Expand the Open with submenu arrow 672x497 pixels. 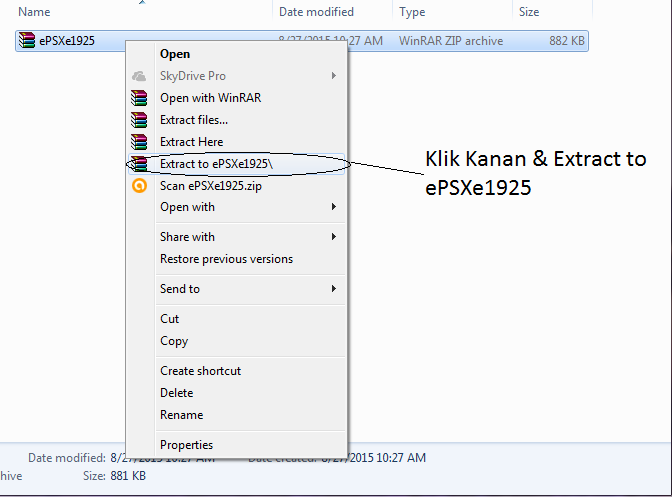click(x=333, y=207)
